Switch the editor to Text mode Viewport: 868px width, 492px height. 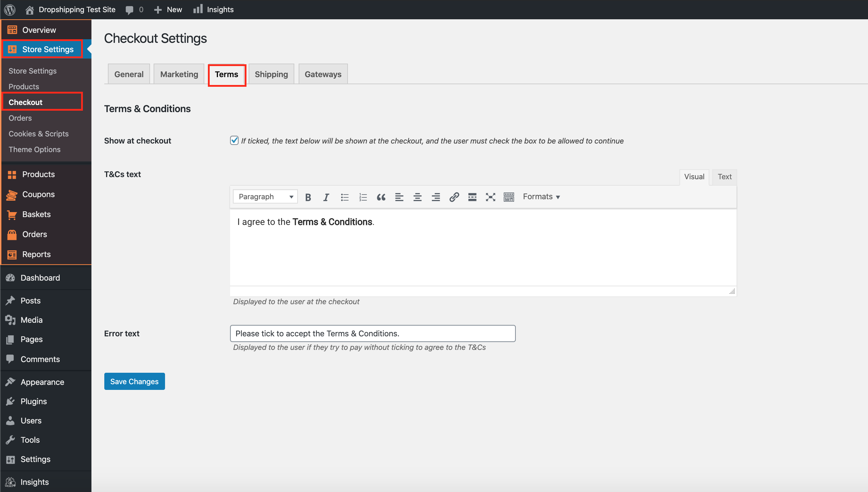coord(724,177)
